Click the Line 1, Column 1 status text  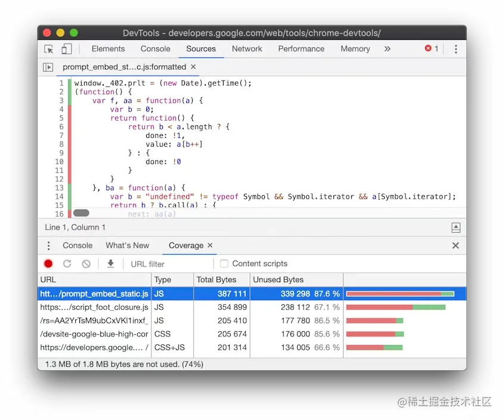[75, 227]
